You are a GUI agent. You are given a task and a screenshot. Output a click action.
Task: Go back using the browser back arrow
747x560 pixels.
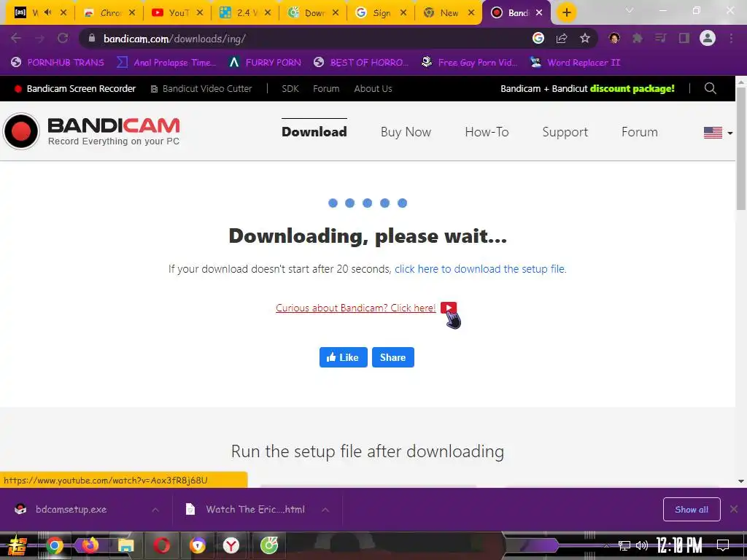click(x=16, y=38)
